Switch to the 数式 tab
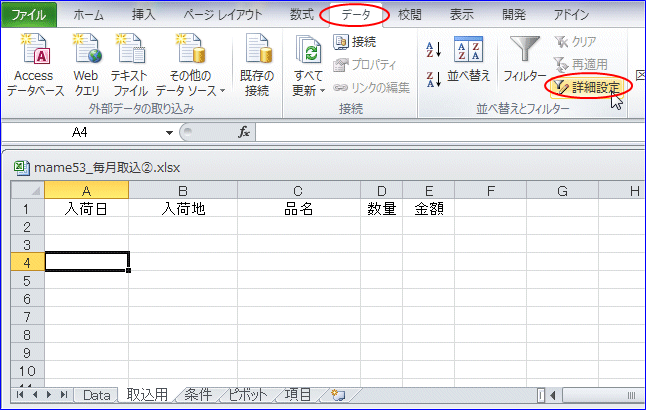Viewport: 646px width, 410px height. tap(302, 15)
